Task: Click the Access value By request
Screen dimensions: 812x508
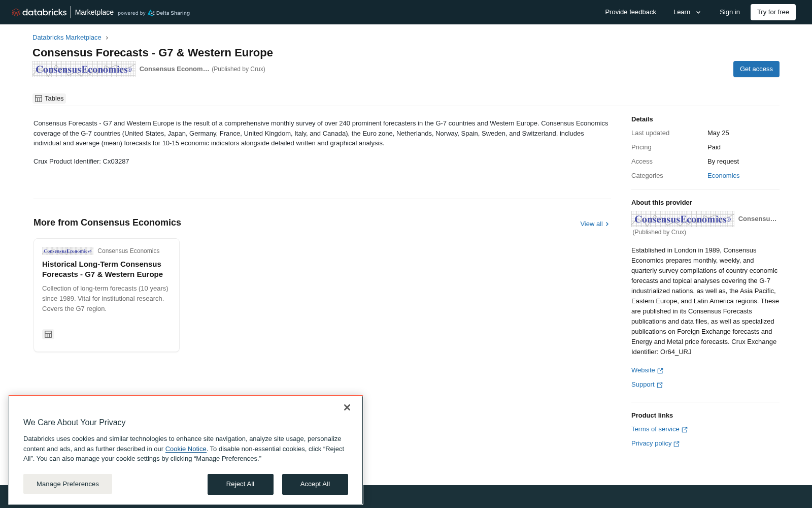Action: click(x=723, y=162)
